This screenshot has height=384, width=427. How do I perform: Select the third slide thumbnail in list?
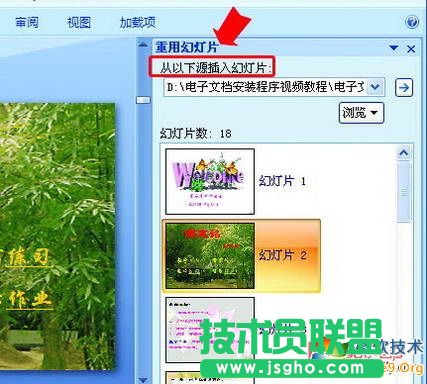[x=210, y=330]
